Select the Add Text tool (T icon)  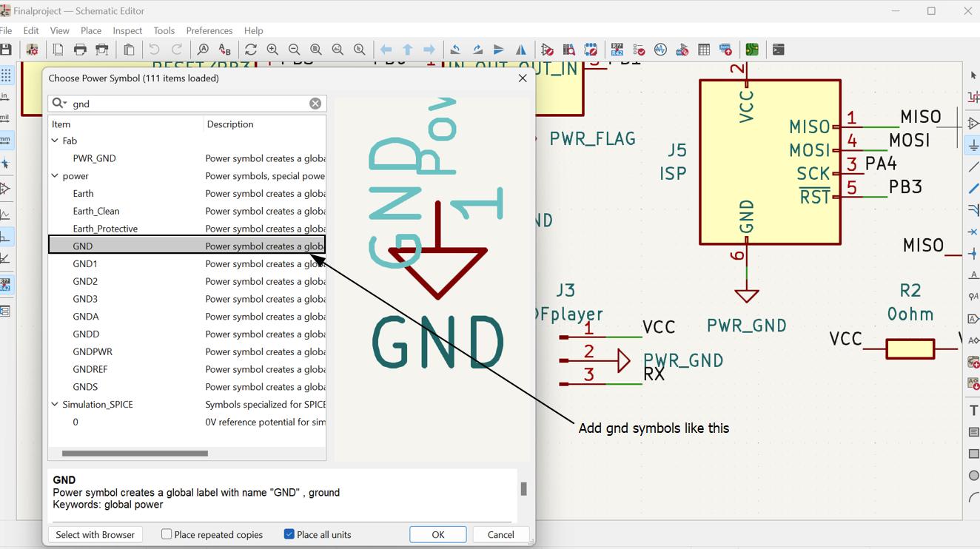[973, 410]
